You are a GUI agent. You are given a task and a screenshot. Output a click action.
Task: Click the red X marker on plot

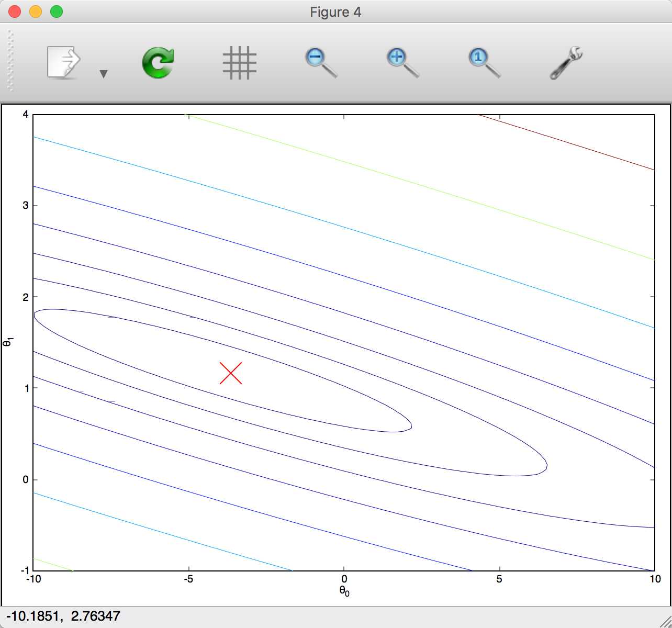[x=230, y=373]
